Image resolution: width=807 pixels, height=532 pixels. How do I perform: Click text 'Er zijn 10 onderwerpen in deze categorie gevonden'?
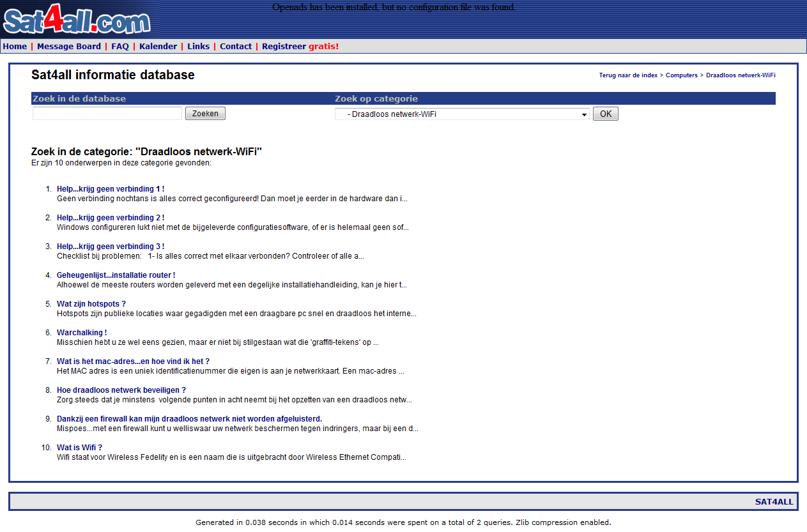(121, 163)
